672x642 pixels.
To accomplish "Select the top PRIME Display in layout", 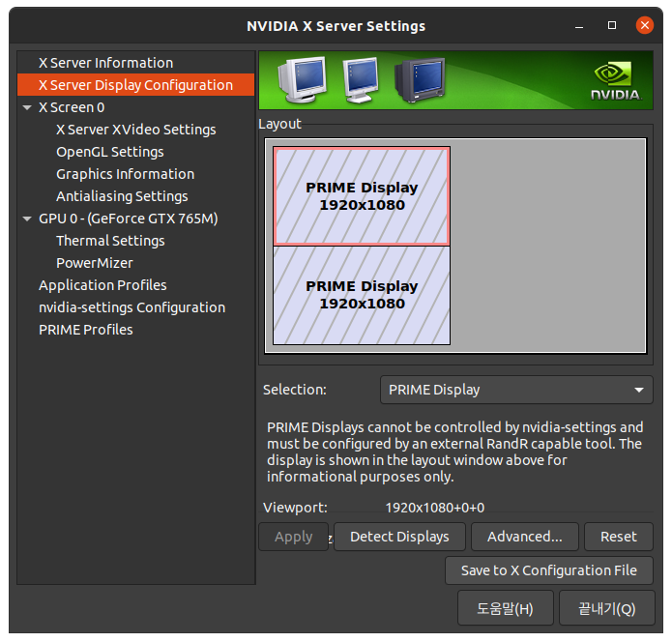I will click(362, 196).
